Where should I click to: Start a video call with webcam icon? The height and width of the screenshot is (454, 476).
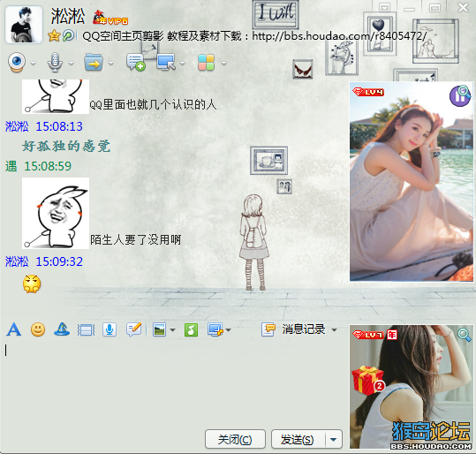(x=17, y=63)
